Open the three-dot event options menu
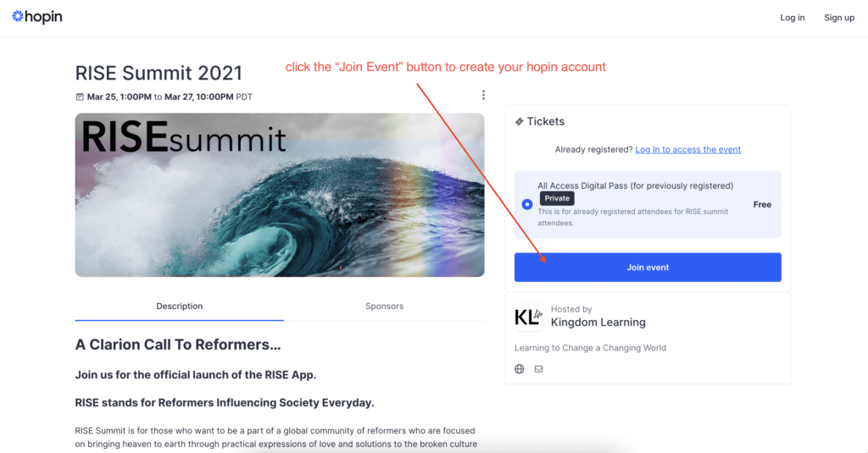 point(483,95)
